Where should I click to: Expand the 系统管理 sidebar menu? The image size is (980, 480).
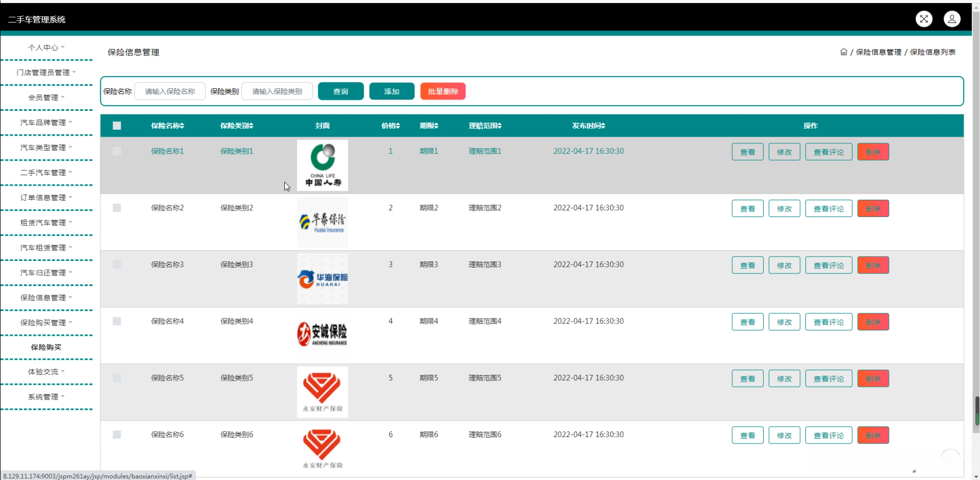(x=47, y=397)
